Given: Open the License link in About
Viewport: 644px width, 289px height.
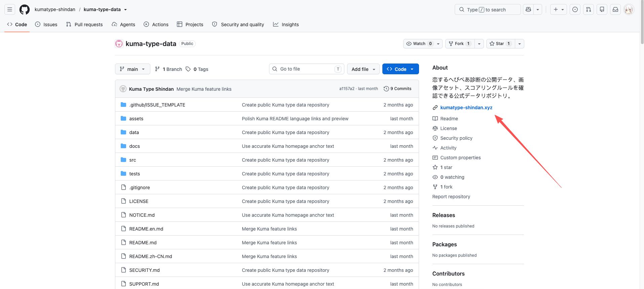Looking at the screenshot, I should tap(445, 128).
